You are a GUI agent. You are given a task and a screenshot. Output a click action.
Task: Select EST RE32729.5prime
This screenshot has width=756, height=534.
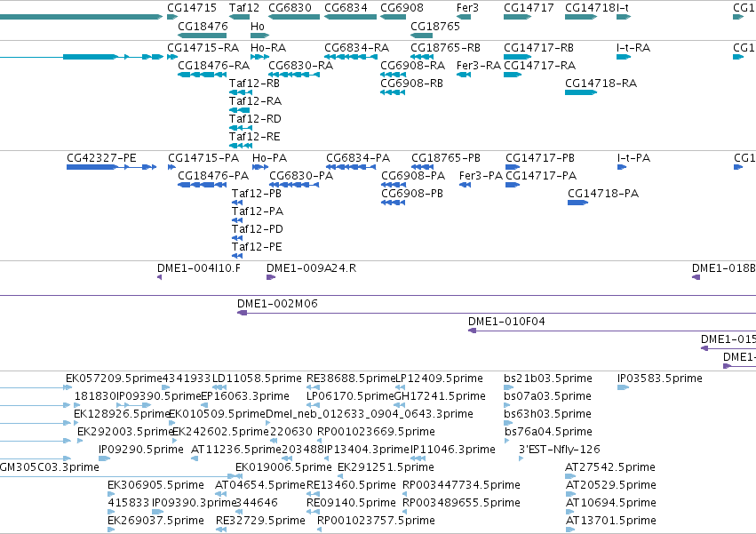click(x=261, y=521)
